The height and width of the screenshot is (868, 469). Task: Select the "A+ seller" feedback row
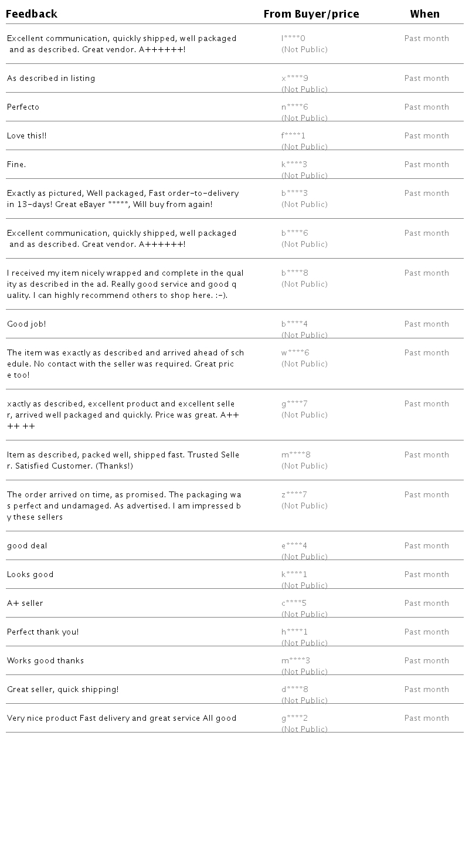(x=25, y=603)
